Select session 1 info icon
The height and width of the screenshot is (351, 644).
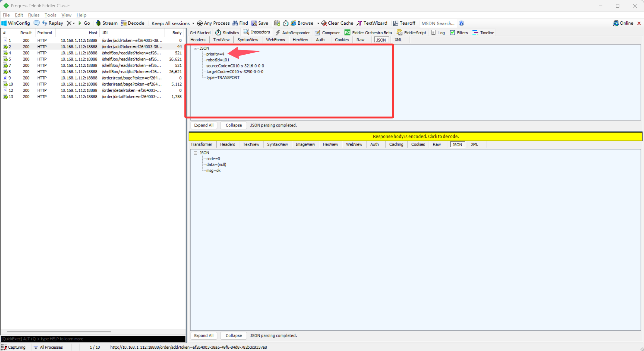click(x=5, y=40)
